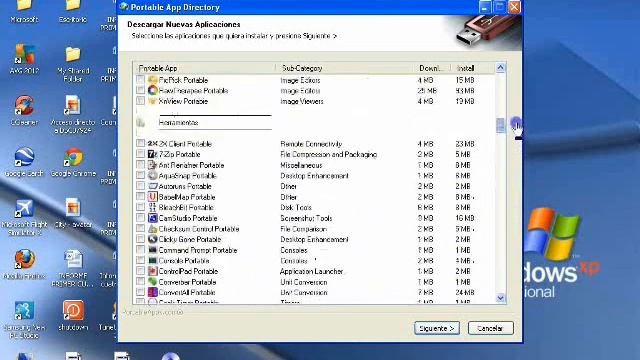This screenshot has height=360, width=640.
Task: Select the shutdown desktop shortcut
Action: tap(73, 316)
